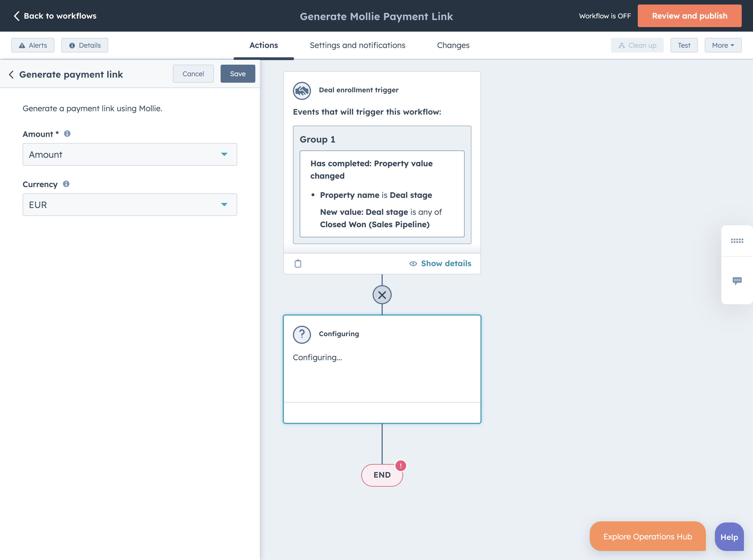The width and height of the screenshot is (753, 560).
Task: Open the Alerts button
Action: [x=33, y=45]
